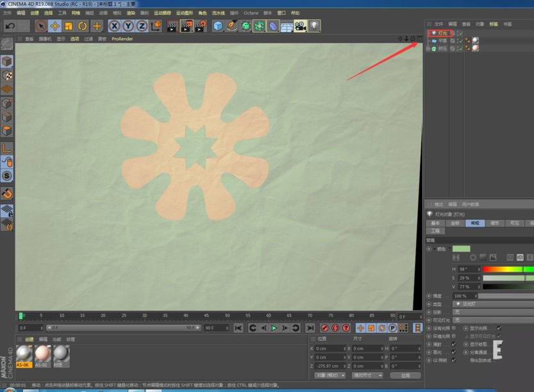Toggle the 显示光照 (Show Illumination) checkbox
The height and width of the screenshot is (392, 534).
pos(499,328)
